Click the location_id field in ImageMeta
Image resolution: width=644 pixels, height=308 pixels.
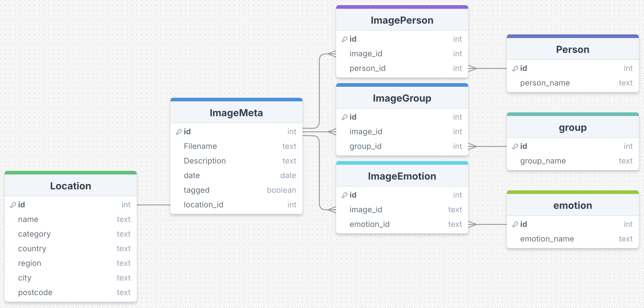pos(236,205)
